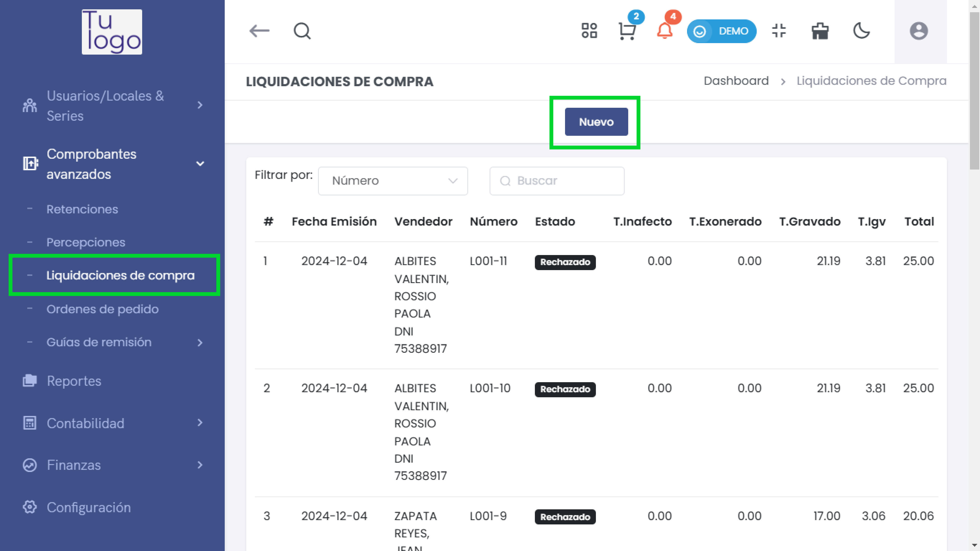Open the Número filter dropdown
Viewport: 980px width, 551px height.
[x=393, y=181]
